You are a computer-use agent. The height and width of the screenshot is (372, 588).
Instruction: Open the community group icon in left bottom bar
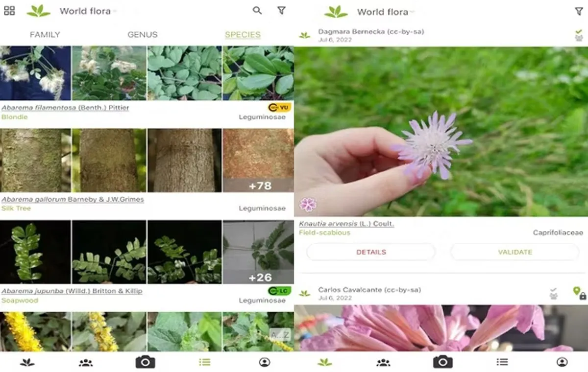coord(86,362)
